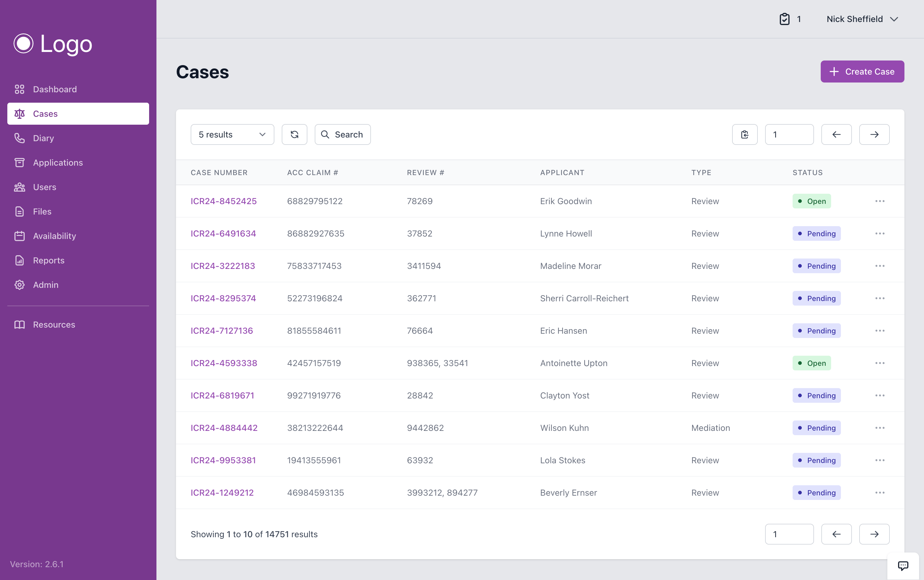Select the Dashboard grid icon in sidebar
Viewport: 924px width, 580px height.
20,89
